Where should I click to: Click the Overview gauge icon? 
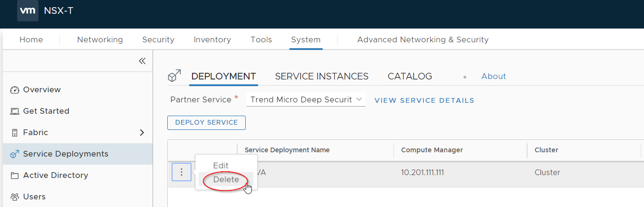pos(14,90)
